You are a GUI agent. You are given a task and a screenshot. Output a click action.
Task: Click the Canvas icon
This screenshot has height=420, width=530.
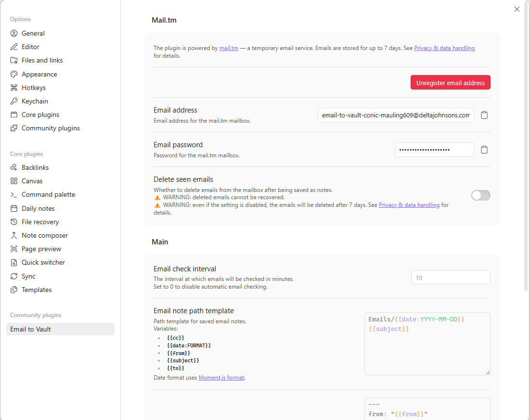tap(14, 181)
